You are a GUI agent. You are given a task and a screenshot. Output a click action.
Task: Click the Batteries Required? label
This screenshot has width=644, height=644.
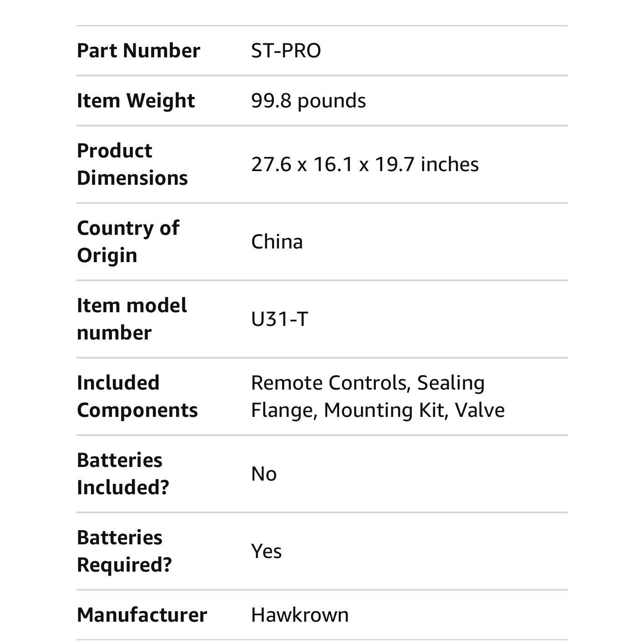click(x=124, y=551)
